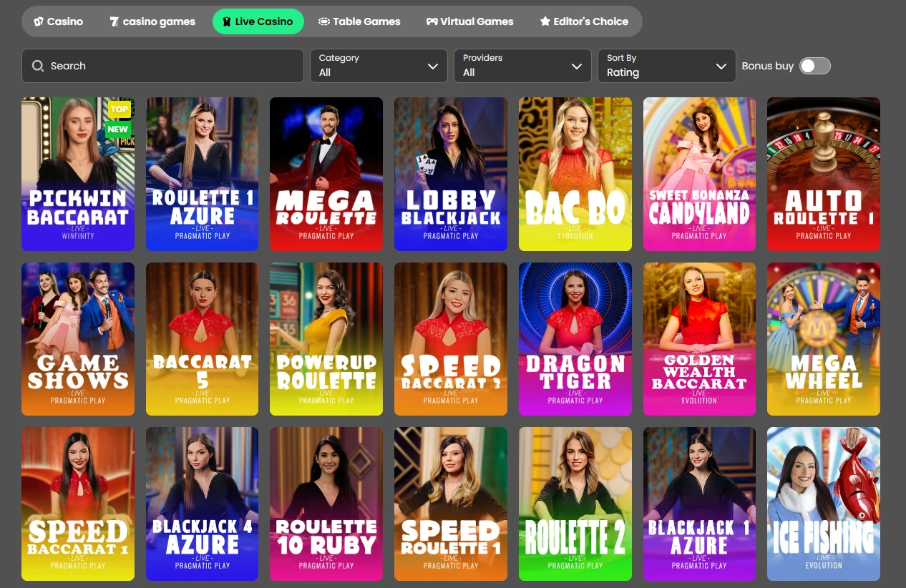The height and width of the screenshot is (588, 906).
Task: Launch the PowerUp Roulette game
Action: [x=326, y=339]
